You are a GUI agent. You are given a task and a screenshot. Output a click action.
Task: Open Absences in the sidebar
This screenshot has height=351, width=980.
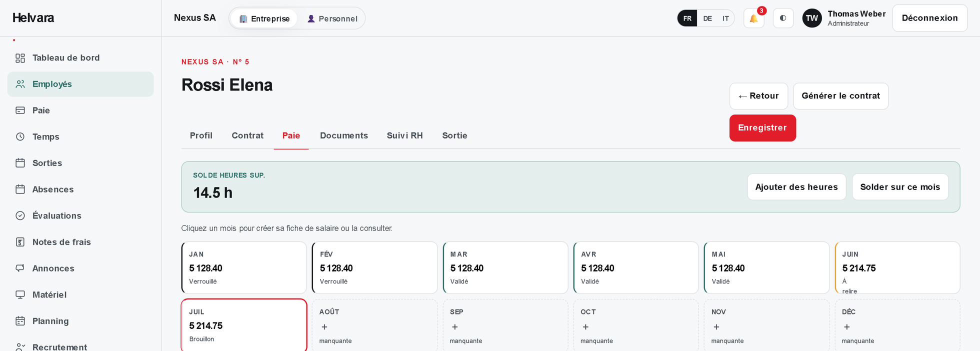[x=80, y=189]
